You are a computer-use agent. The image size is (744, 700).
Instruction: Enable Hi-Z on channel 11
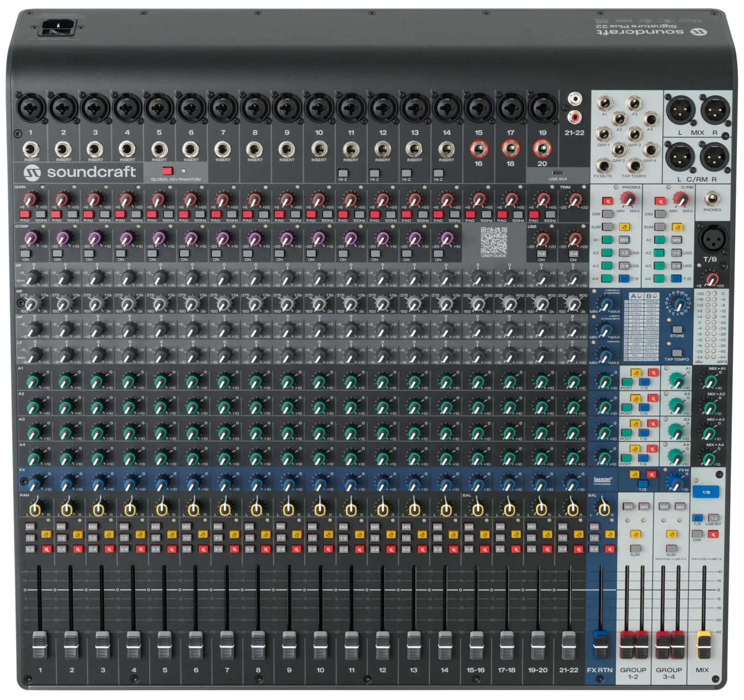(343, 173)
